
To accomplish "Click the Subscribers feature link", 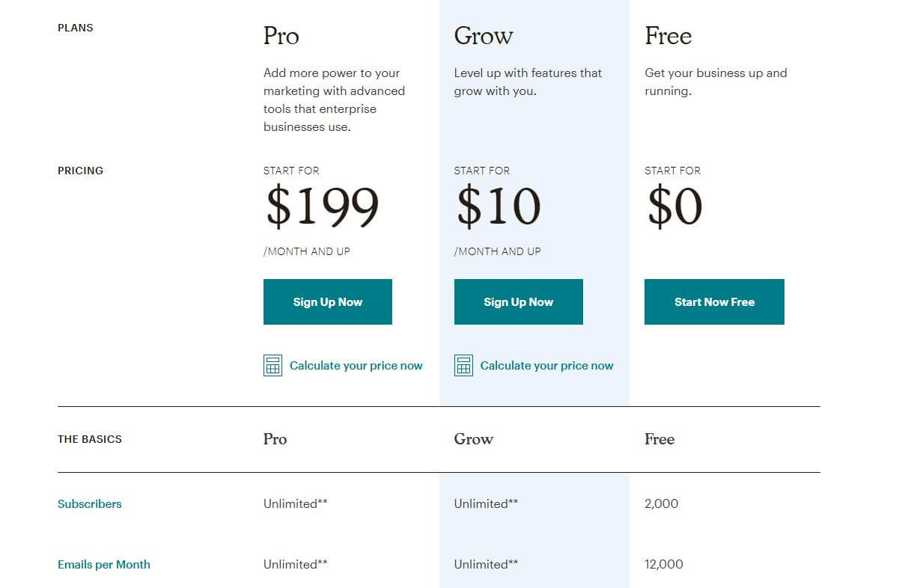I will coord(89,503).
